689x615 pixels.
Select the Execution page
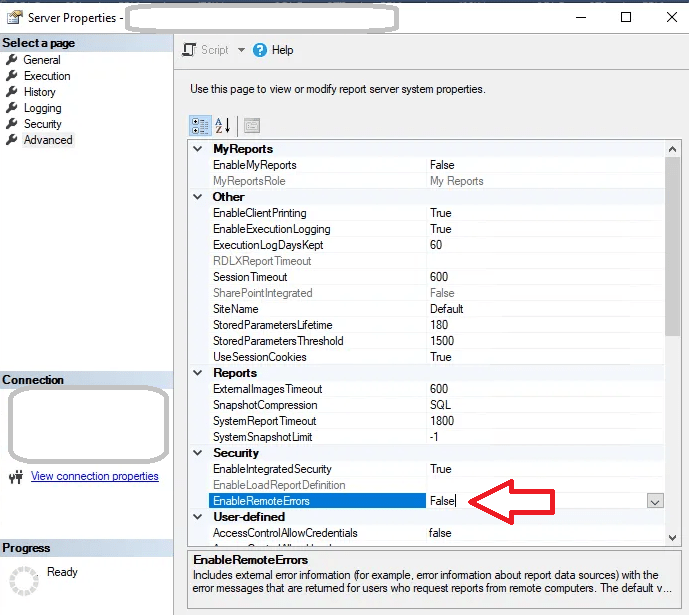click(47, 76)
